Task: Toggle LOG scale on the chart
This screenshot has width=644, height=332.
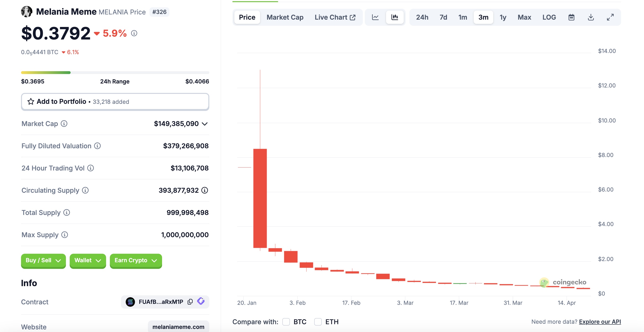Action: point(549,17)
